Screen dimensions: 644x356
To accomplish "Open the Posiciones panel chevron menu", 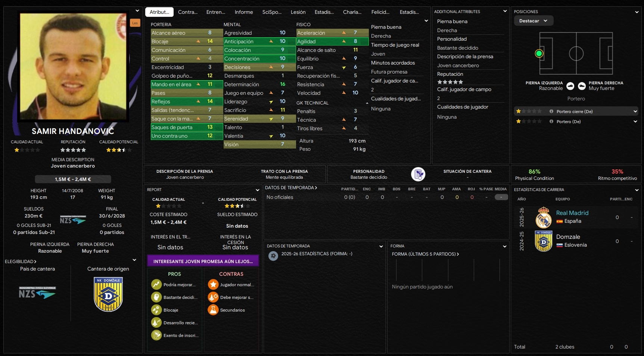I will (637, 12).
